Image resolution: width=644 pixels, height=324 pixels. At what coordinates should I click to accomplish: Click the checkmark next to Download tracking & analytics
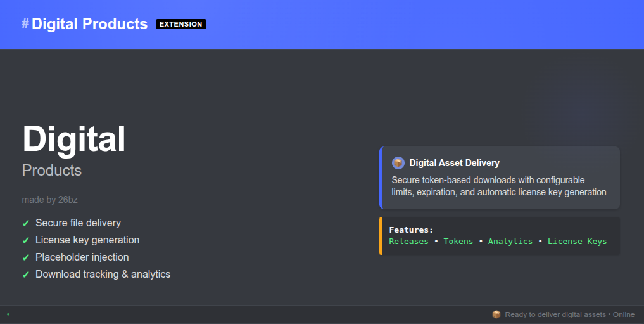[26, 275]
